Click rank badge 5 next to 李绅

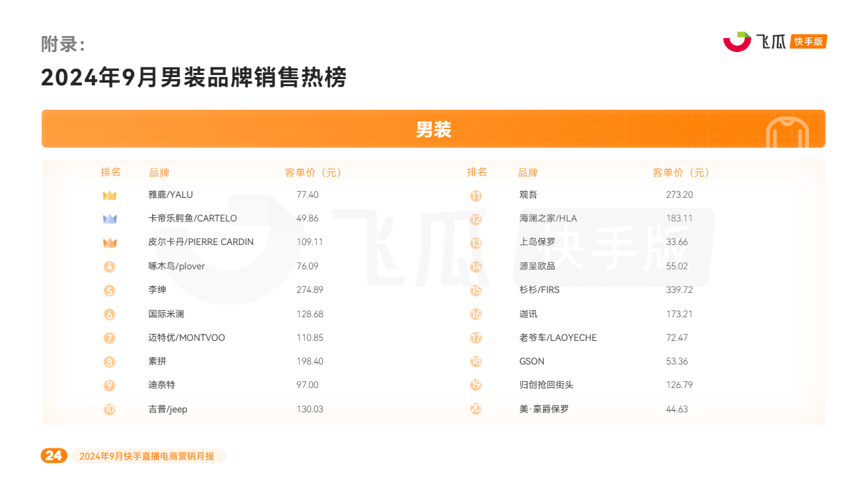click(110, 291)
